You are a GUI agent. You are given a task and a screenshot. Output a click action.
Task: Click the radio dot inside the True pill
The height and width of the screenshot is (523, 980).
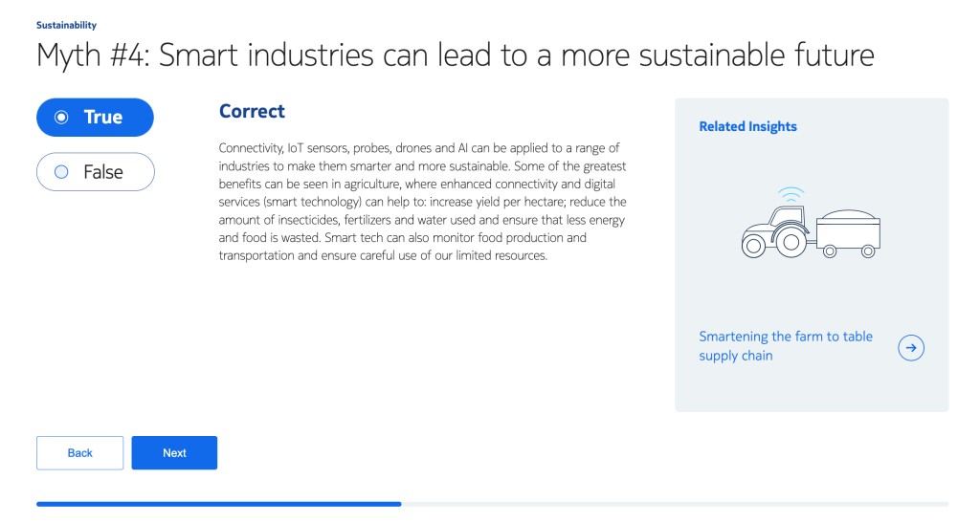(x=61, y=118)
